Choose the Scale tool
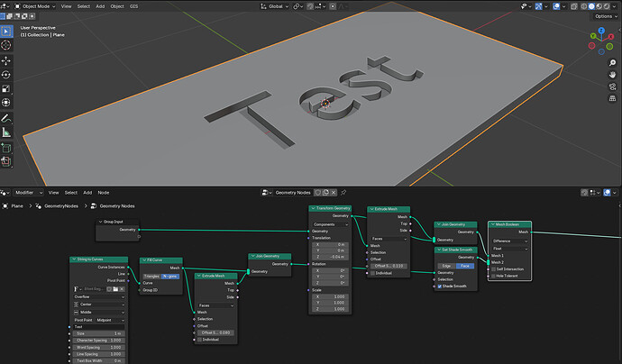 point(6,88)
